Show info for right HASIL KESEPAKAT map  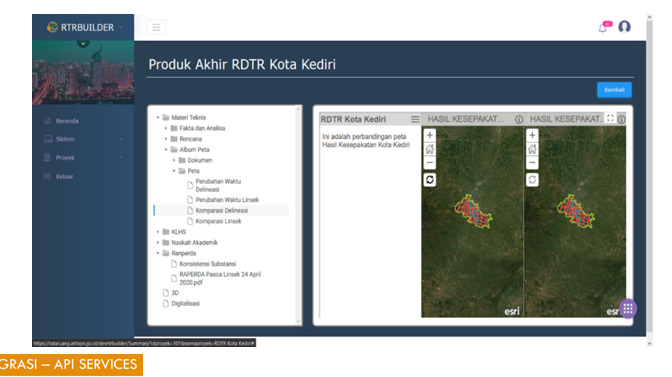(621, 120)
